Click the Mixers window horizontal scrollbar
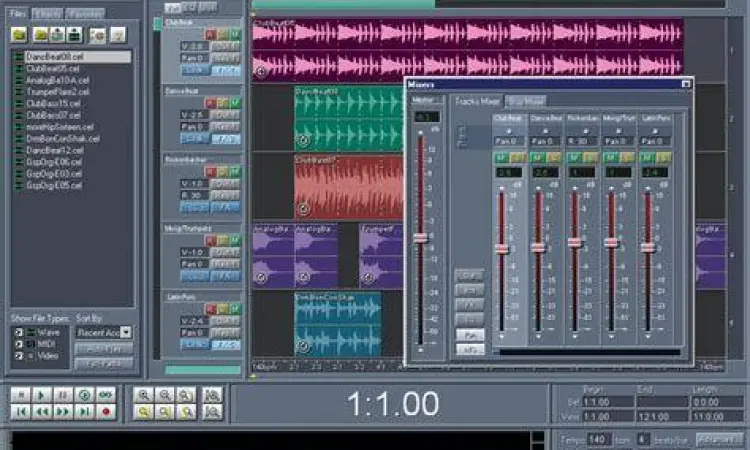750x450 pixels. [589, 352]
